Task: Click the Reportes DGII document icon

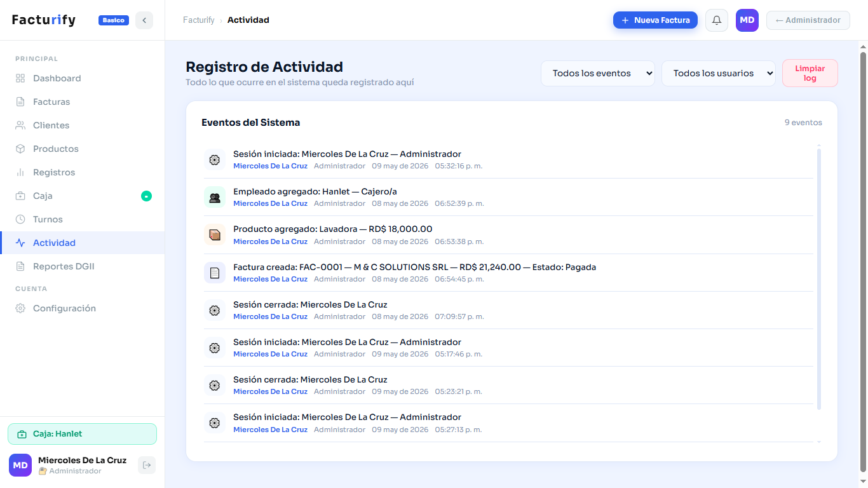Action: (x=20, y=266)
